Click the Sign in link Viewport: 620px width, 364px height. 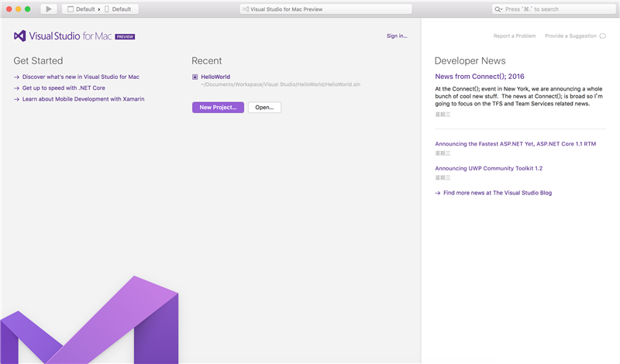(397, 36)
